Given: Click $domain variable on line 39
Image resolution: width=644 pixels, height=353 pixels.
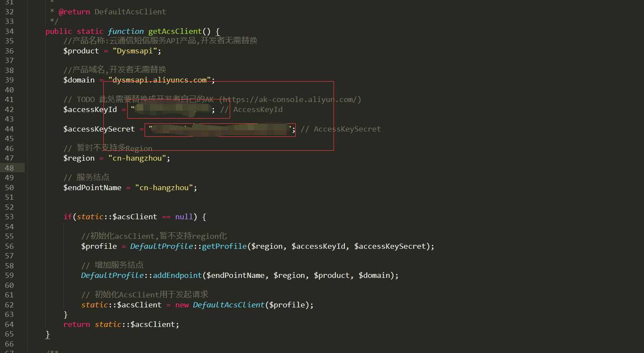Looking at the screenshot, I should 79,80.
